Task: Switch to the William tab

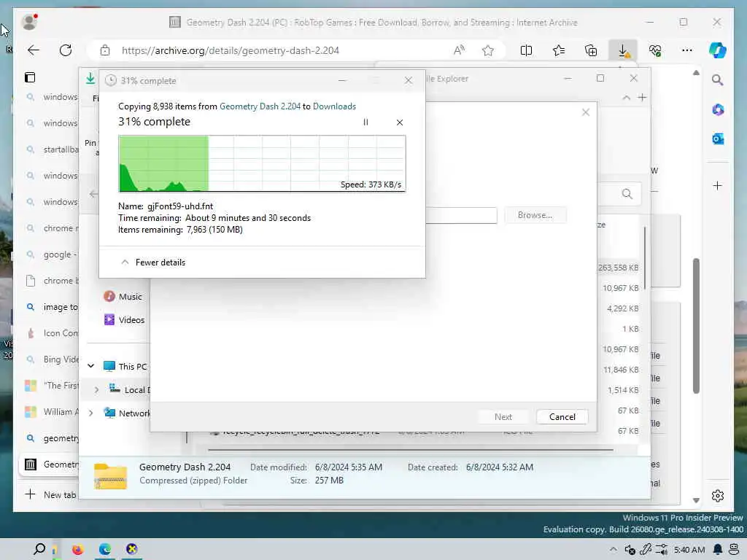Action: pyautogui.click(x=50, y=412)
